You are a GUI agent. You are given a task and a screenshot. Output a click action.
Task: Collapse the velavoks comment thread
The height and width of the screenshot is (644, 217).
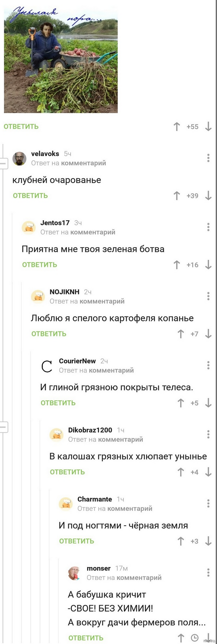3,164
